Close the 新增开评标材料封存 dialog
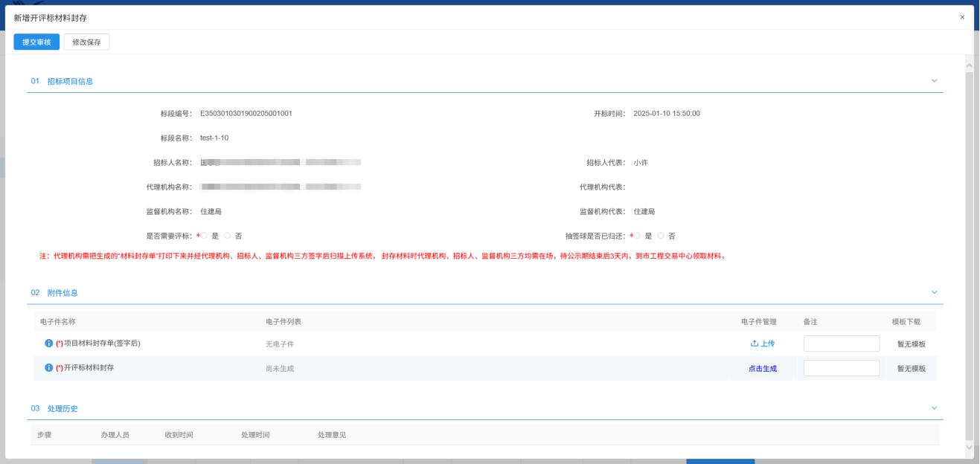Screen dimensions: 980x464 (961, 17)
